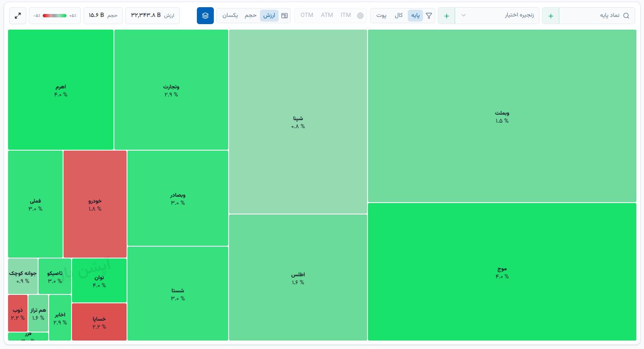Select the موج treemap tile
The image size is (644, 349).
point(502,272)
